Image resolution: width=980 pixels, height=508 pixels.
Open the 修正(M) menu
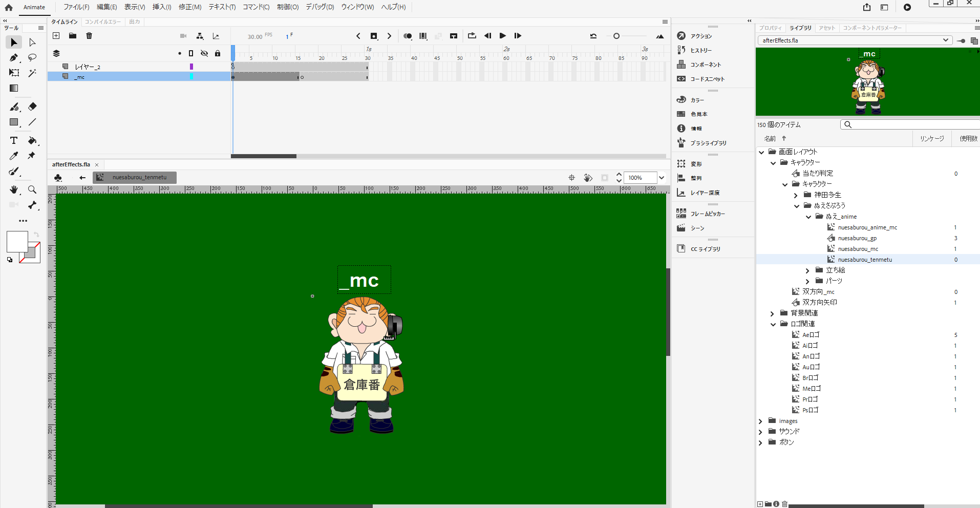click(190, 7)
